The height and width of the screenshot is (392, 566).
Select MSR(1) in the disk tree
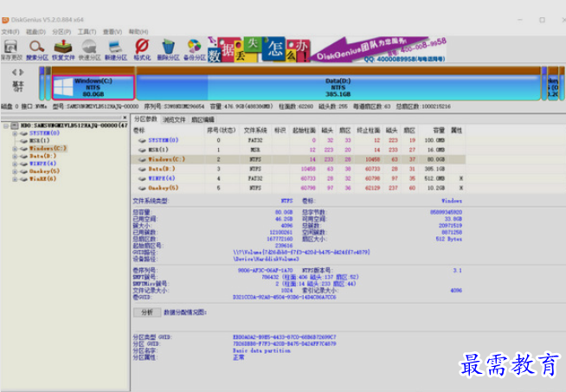point(39,141)
